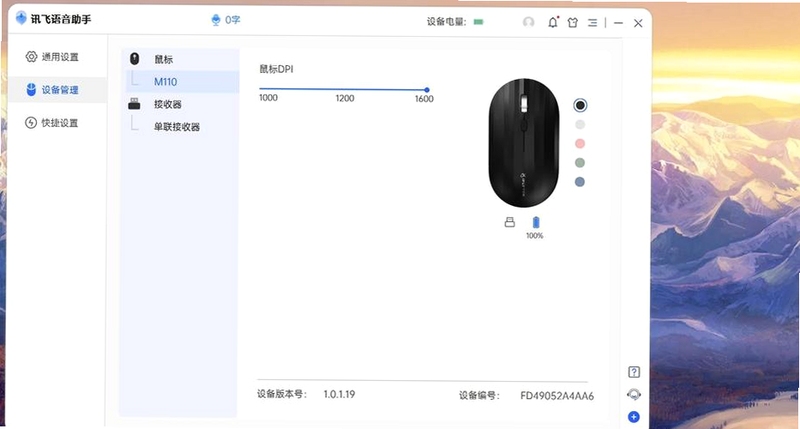Open 快捷设置 quick settings
Viewport: 800px width, 429px height.
[x=53, y=122]
